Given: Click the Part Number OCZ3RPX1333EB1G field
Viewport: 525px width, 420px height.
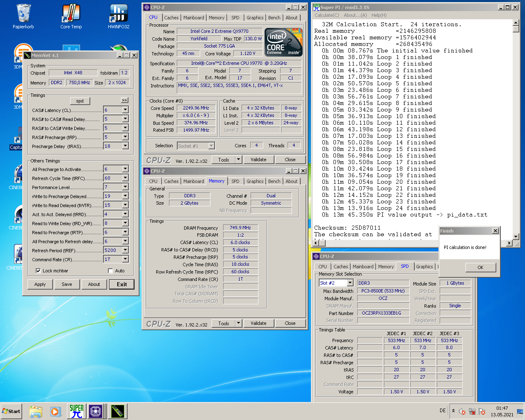Looking at the screenshot, I should 383,313.
